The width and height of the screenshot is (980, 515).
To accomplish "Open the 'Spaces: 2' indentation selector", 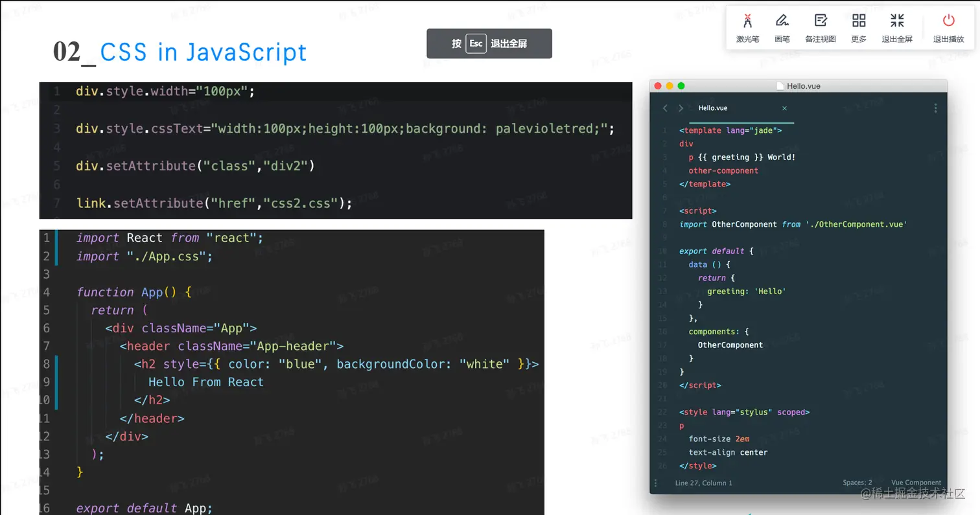I will click(x=857, y=483).
